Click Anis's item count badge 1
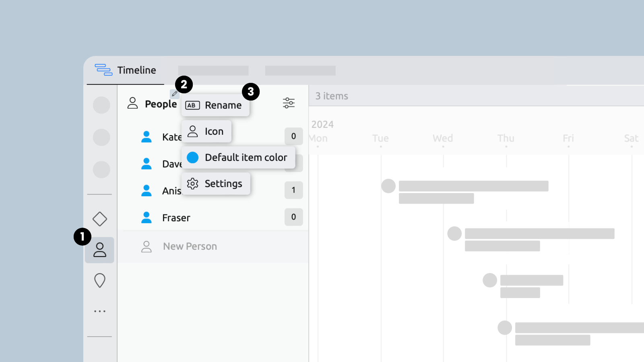The width and height of the screenshot is (644, 362). tap(293, 190)
